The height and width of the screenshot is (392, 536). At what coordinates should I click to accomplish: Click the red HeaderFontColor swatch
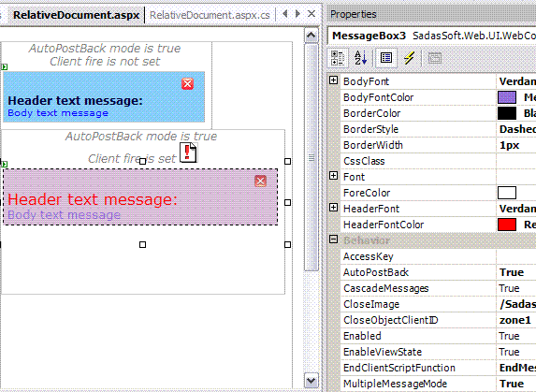click(x=507, y=225)
